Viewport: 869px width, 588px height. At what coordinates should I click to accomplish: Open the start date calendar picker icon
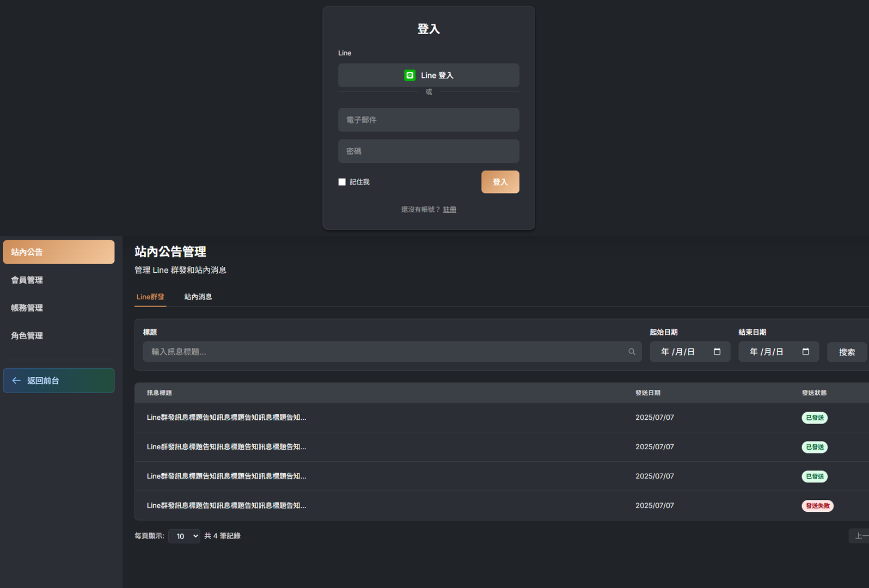click(x=717, y=352)
